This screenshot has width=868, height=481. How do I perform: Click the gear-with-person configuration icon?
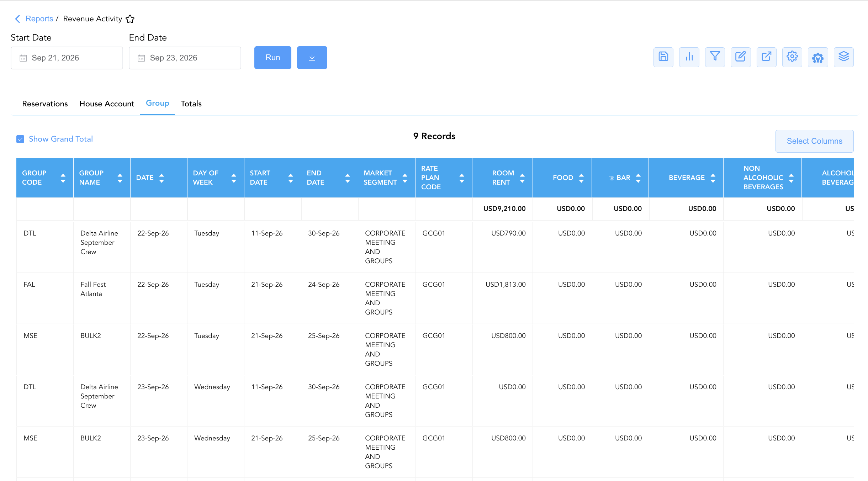point(818,57)
